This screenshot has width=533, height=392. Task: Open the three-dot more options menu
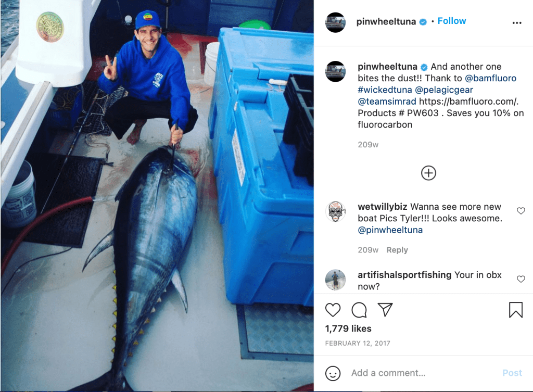click(x=517, y=23)
